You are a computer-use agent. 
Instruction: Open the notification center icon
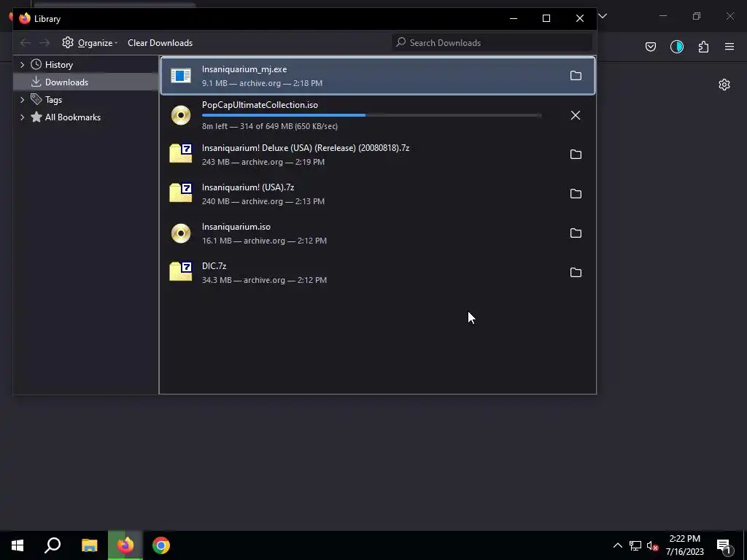coord(724,545)
